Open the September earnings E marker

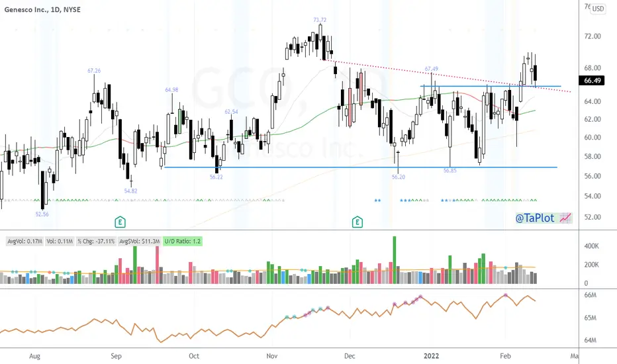point(120,222)
